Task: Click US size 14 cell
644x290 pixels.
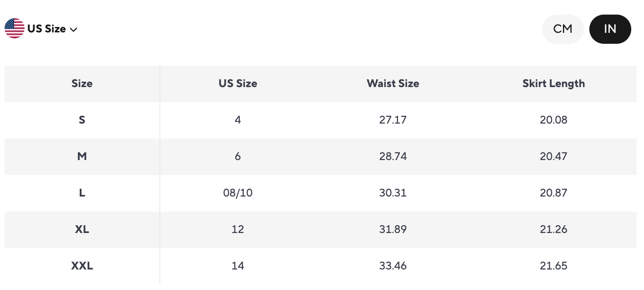Action: coord(238,266)
